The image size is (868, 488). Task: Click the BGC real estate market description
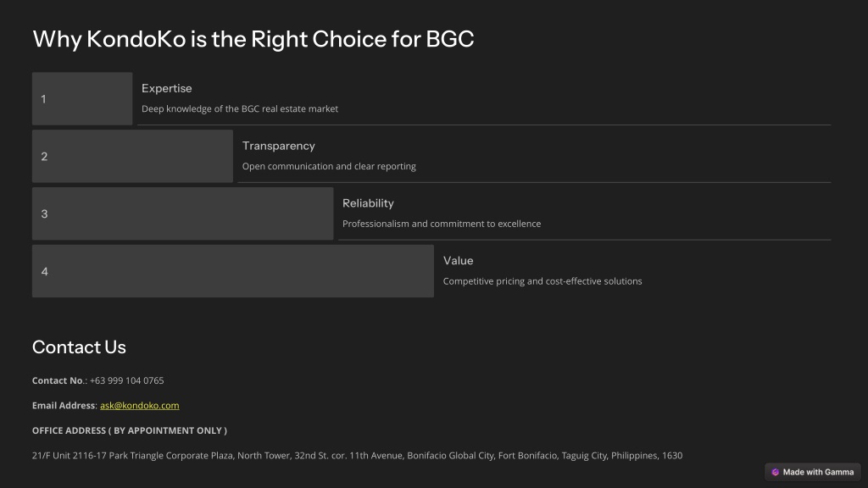(x=240, y=109)
